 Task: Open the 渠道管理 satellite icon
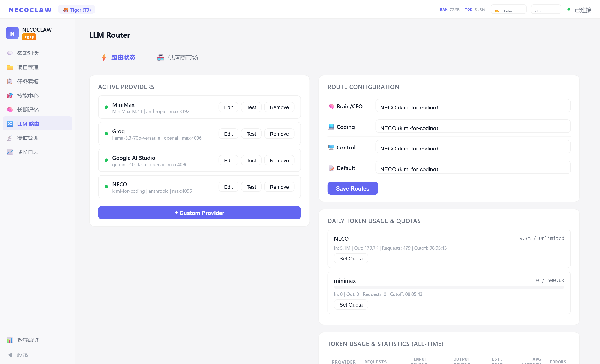coord(10,138)
